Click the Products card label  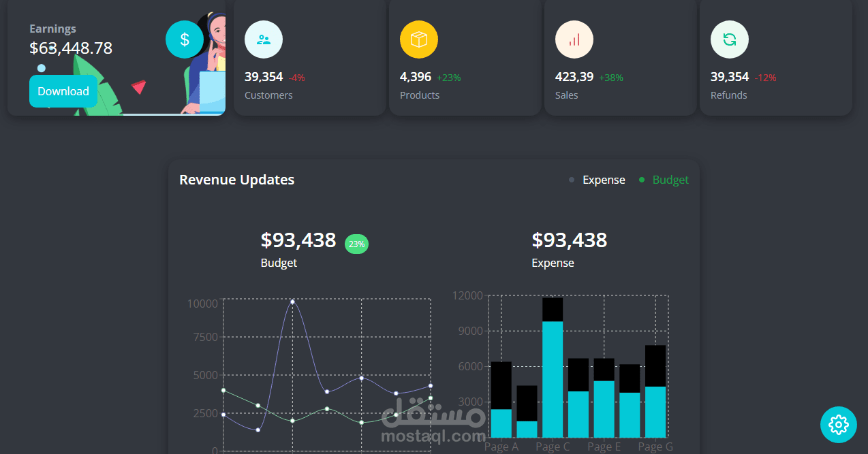tap(420, 95)
